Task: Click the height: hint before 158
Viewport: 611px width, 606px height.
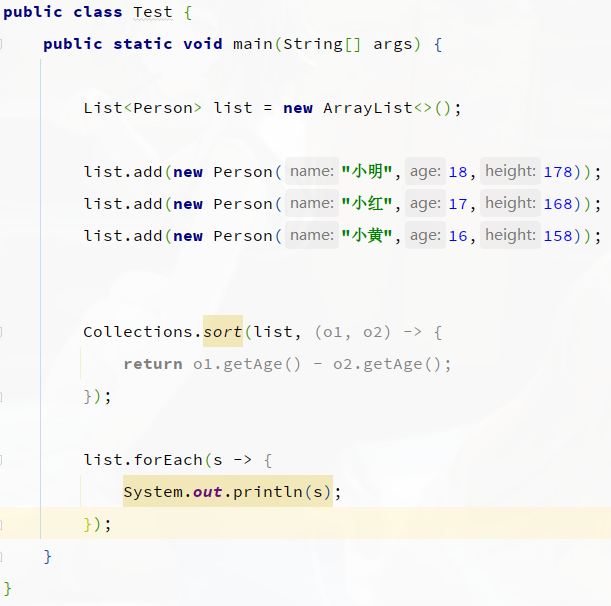Action: tap(510, 235)
